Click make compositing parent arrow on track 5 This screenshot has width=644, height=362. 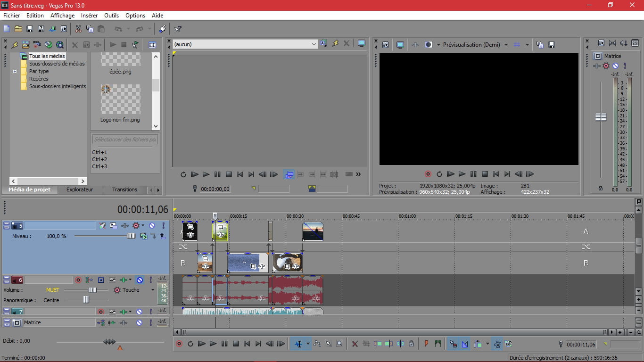162,236
